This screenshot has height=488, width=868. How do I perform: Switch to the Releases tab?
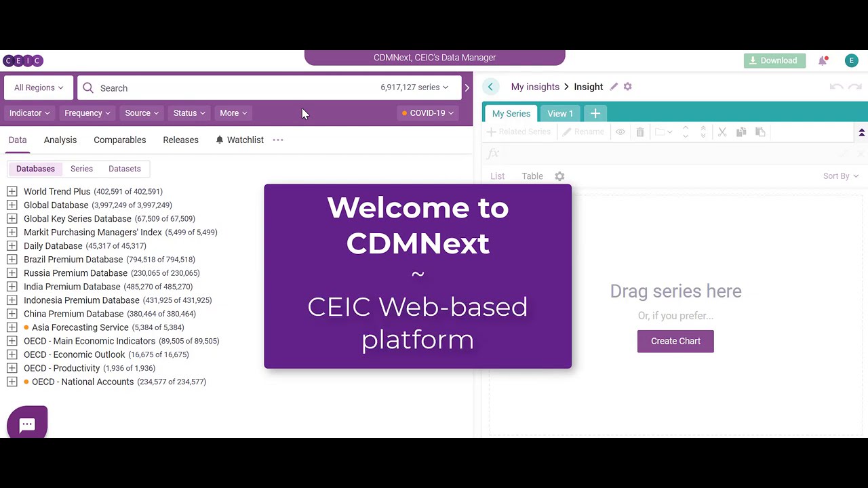pyautogui.click(x=181, y=140)
